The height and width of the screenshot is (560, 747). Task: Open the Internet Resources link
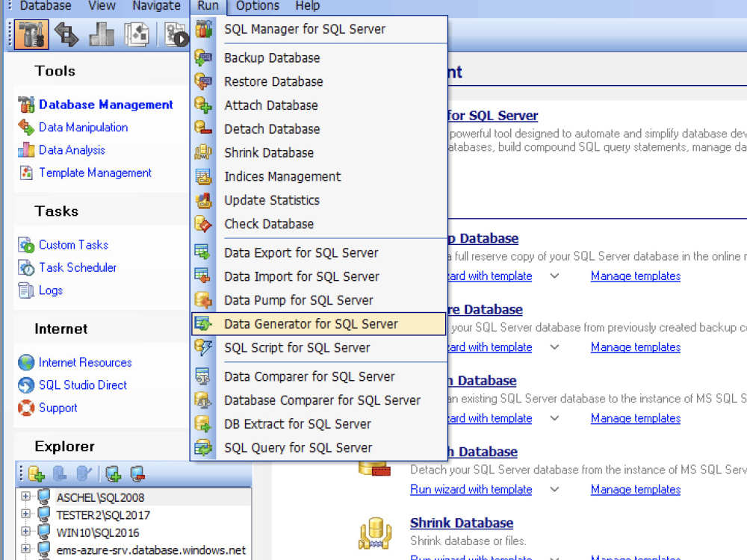85,362
